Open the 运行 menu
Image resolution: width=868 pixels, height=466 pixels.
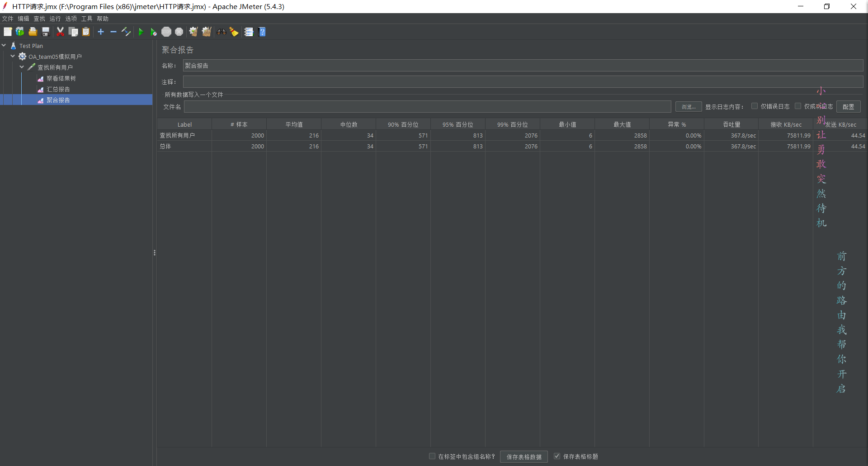(55, 19)
